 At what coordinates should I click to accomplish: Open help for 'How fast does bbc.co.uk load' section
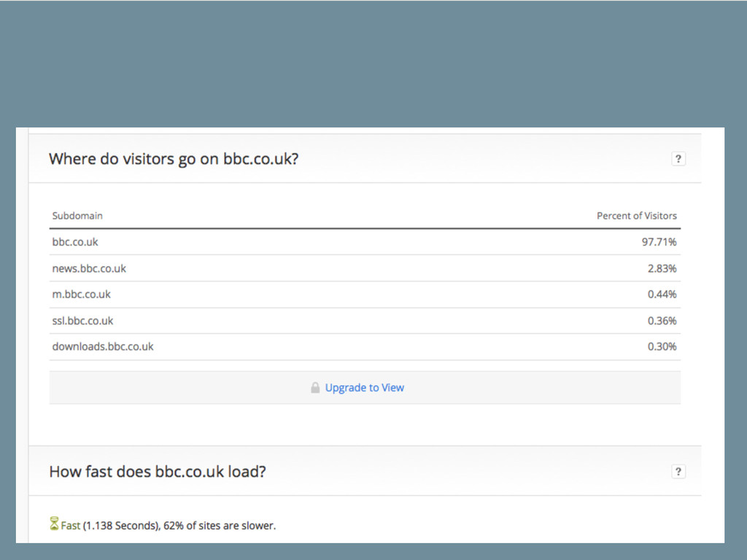[678, 472]
